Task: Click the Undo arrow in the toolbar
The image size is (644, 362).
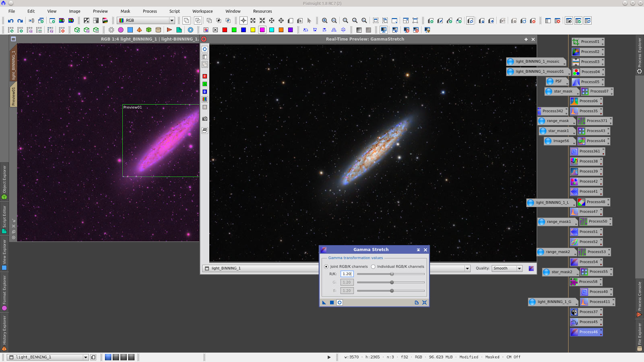Action: tap(10, 21)
